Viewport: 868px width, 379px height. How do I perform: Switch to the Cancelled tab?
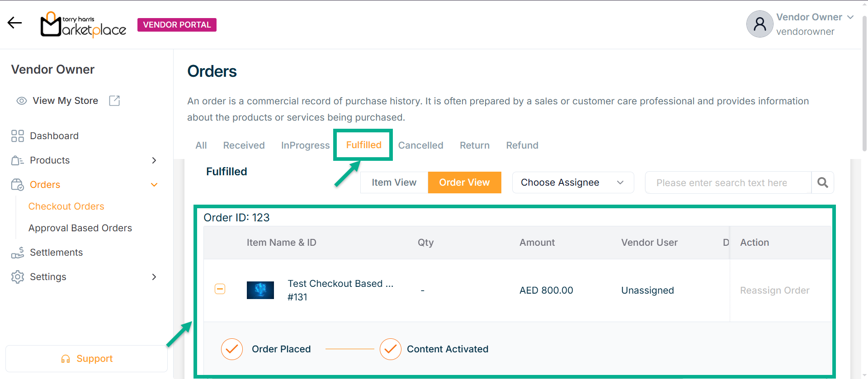(x=420, y=145)
